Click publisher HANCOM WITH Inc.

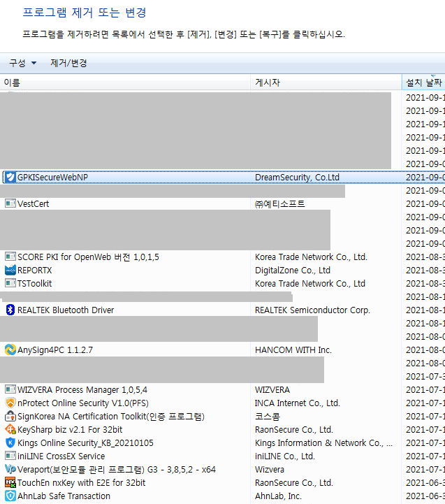(293, 350)
